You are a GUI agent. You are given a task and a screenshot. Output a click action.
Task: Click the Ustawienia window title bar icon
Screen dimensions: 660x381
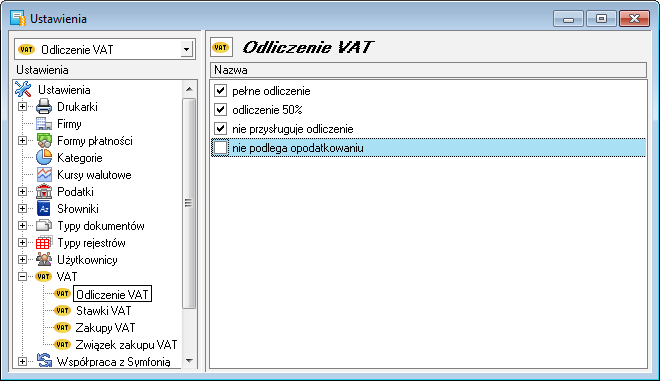click(x=18, y=19)
